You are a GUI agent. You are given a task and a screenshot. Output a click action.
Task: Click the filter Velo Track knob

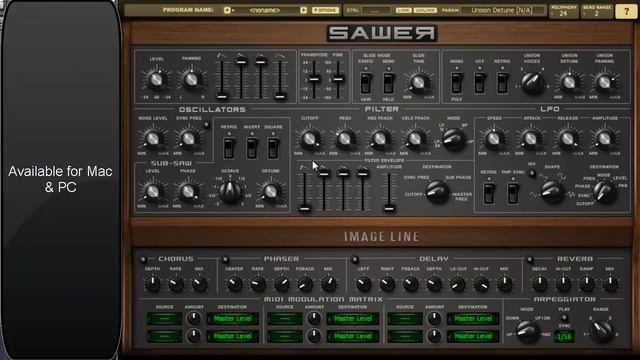[x=415, y=139]
